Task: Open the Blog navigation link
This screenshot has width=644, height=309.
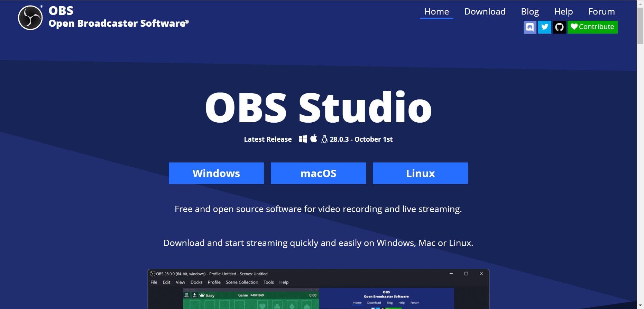Action: click(530, 12)
